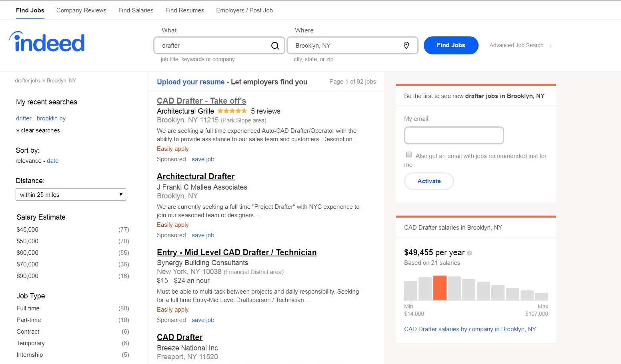Filter by $45,000 salary estimate
The height and width of the screenshot is (364, 621).
tap(28, 230)
